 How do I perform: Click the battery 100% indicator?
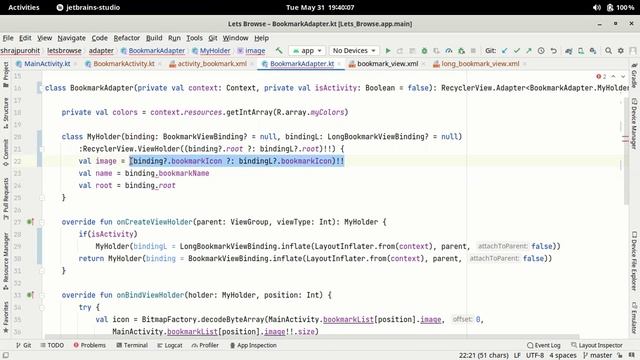621,7
